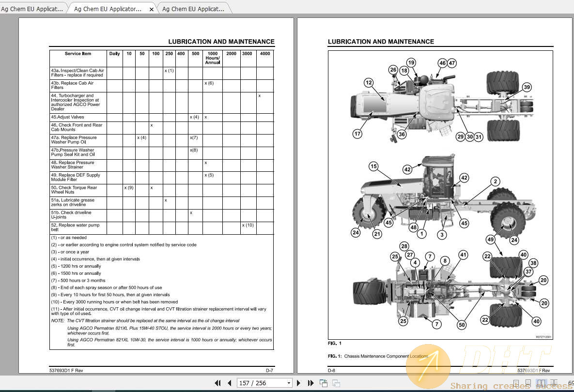Click row '45.Adjust Valves'

[x=161, y=118]
